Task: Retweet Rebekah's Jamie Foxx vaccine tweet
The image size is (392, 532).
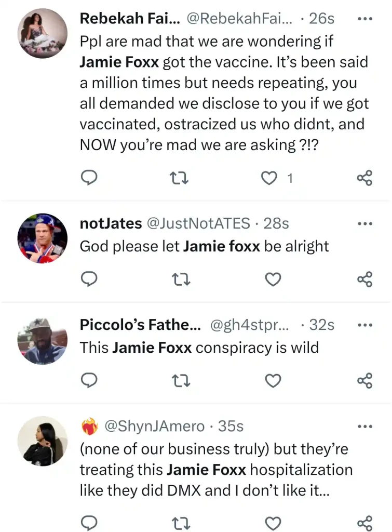Action: tap(179, 178)
